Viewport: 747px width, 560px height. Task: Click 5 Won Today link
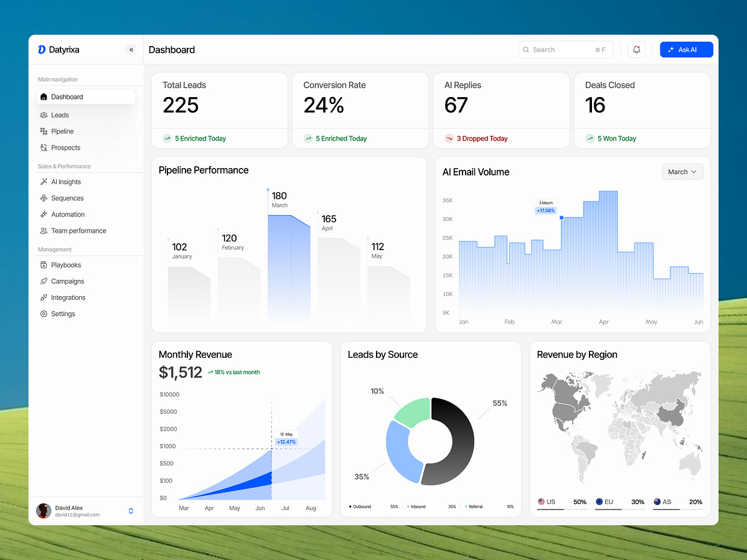click(x=617, y=139)
